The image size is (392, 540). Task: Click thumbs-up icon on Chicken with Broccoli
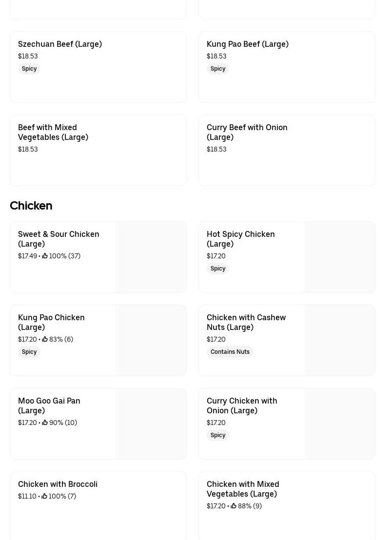(44, 496)
